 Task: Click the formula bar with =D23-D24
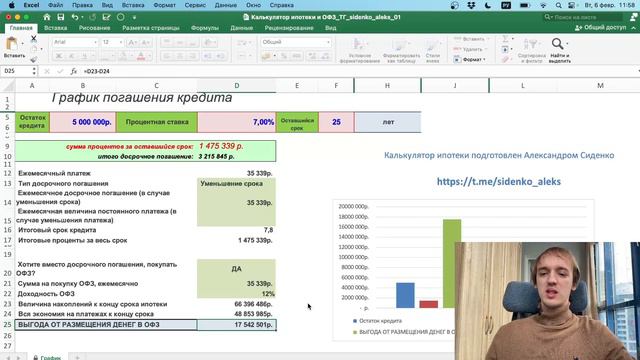pos(359,71)
